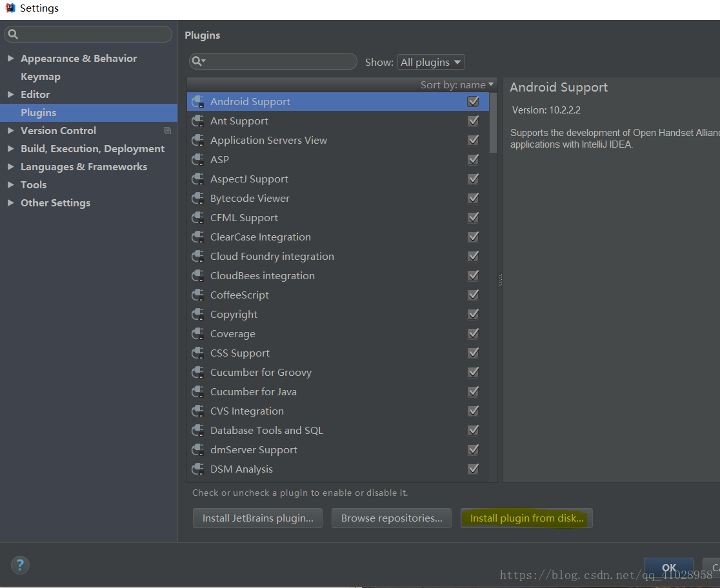
Task: Click the CFML Support plugin icon
Action: point(198,217)
